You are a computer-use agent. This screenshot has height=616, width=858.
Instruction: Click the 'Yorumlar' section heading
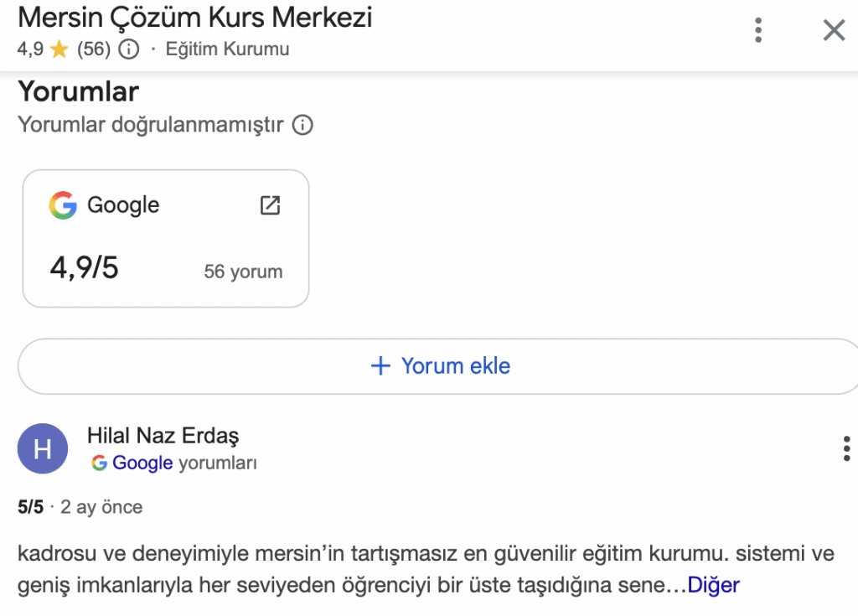(x=78, y=91)
